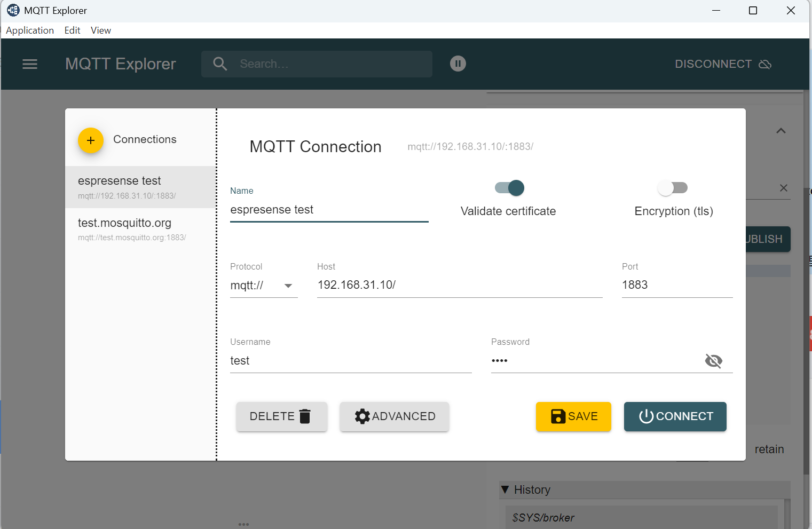Toggle the Validate certificate switch

[x=510, y=188]
